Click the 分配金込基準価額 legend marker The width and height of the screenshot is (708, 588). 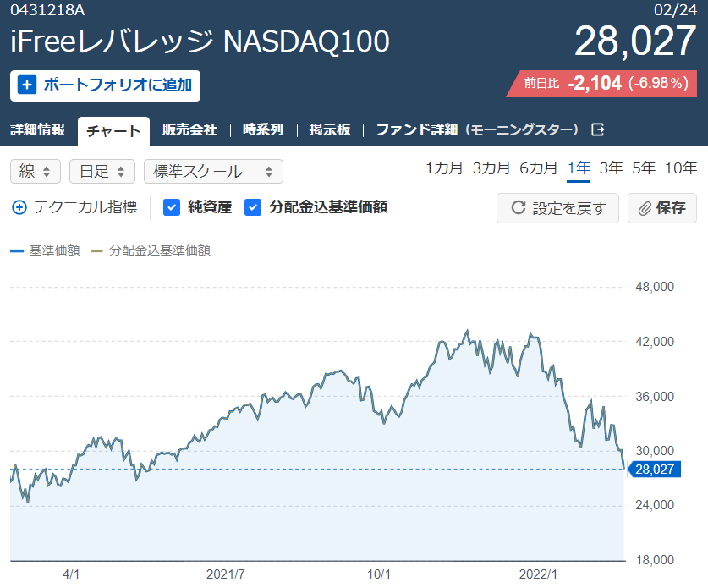[96, 250]
